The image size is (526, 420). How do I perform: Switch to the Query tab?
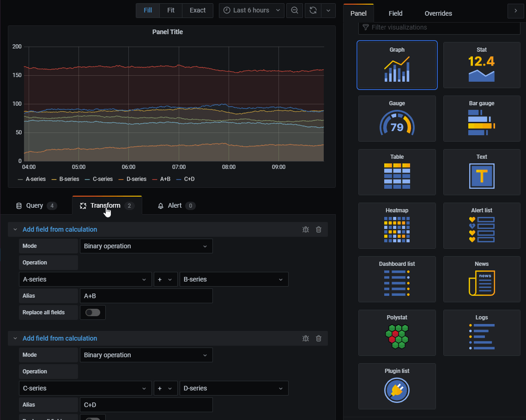(x=36, y=205)
